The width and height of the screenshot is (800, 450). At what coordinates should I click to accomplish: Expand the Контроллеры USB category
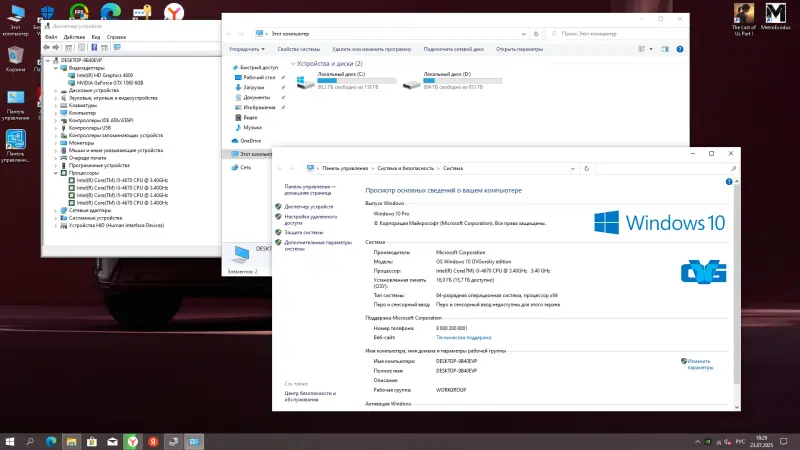click(x=56, y=128)
